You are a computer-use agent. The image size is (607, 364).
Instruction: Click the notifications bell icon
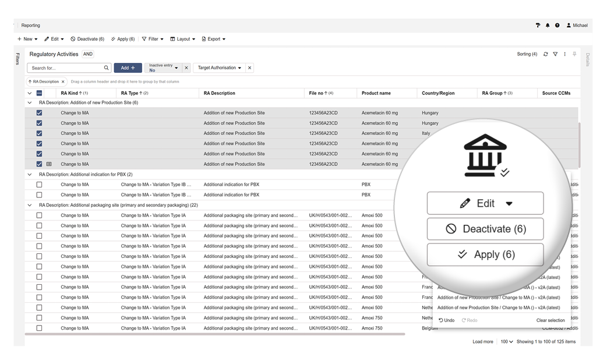548,26
